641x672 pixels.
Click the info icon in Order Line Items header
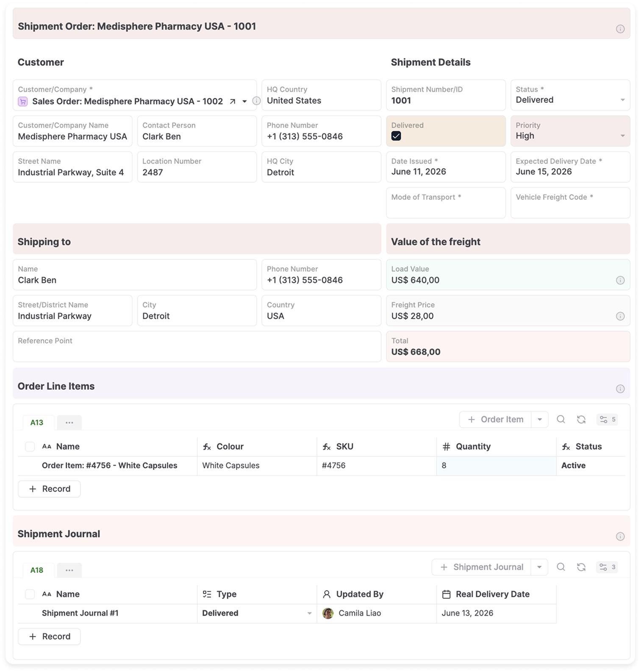click(x=620, y=389)
